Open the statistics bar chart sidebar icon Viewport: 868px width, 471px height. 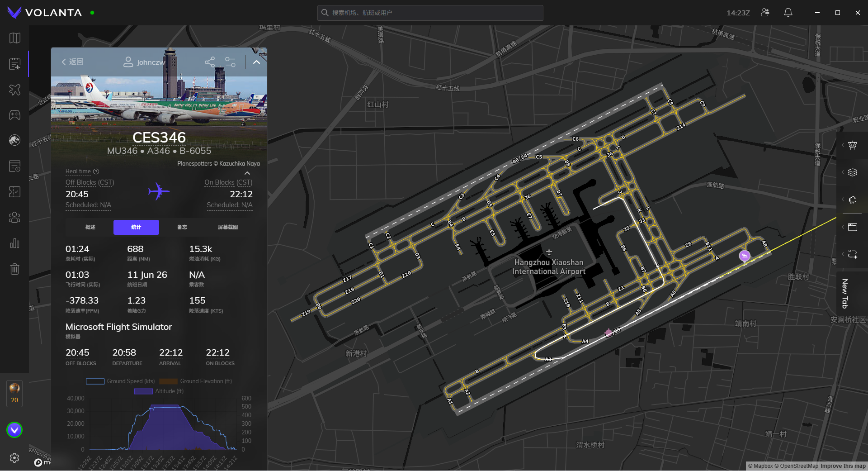pyautogui.click(x=14, y=243)
